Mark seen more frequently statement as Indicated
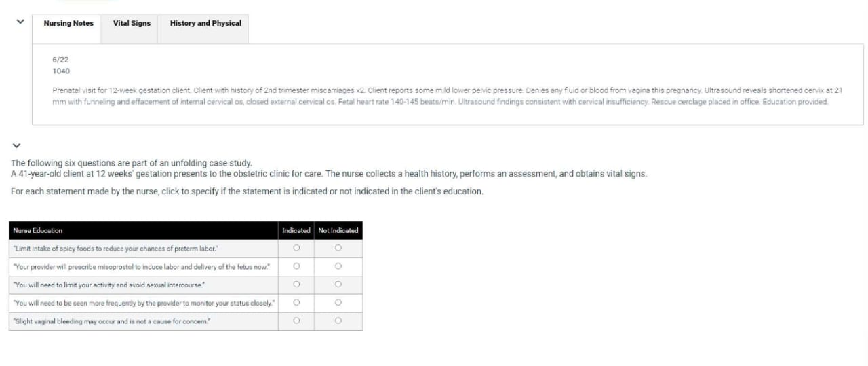868x366 pixels. point(296,303)
